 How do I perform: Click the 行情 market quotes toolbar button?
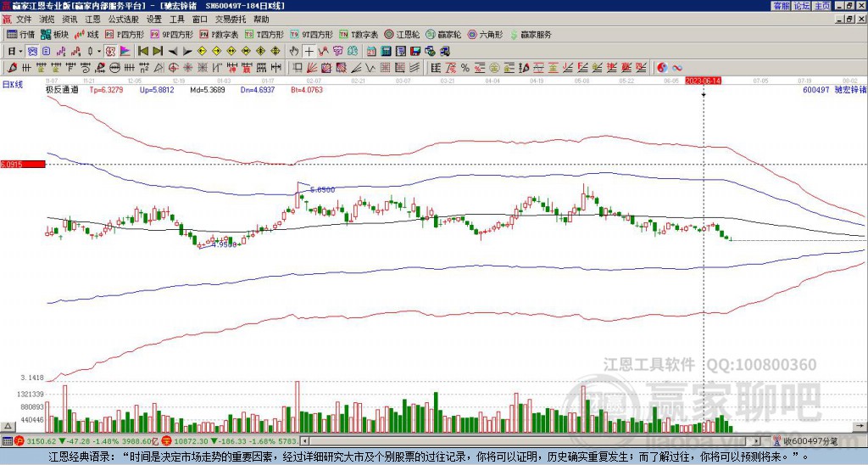pyautogui.click(x=21, y=35)
